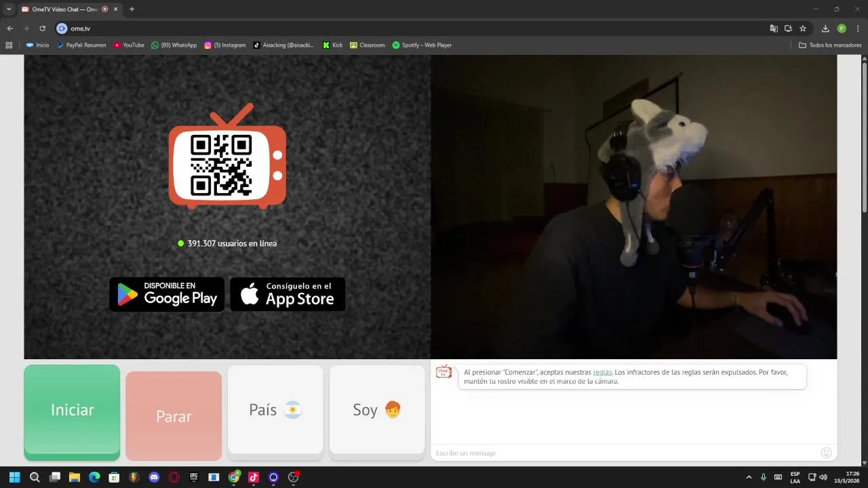Click the local webcam video preview
The image size is (868, 488).
(633, 207)
